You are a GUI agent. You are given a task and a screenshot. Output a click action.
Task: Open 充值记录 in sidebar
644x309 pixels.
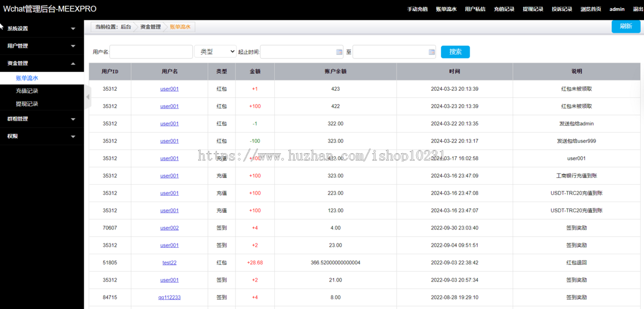[x=27, y=91]
